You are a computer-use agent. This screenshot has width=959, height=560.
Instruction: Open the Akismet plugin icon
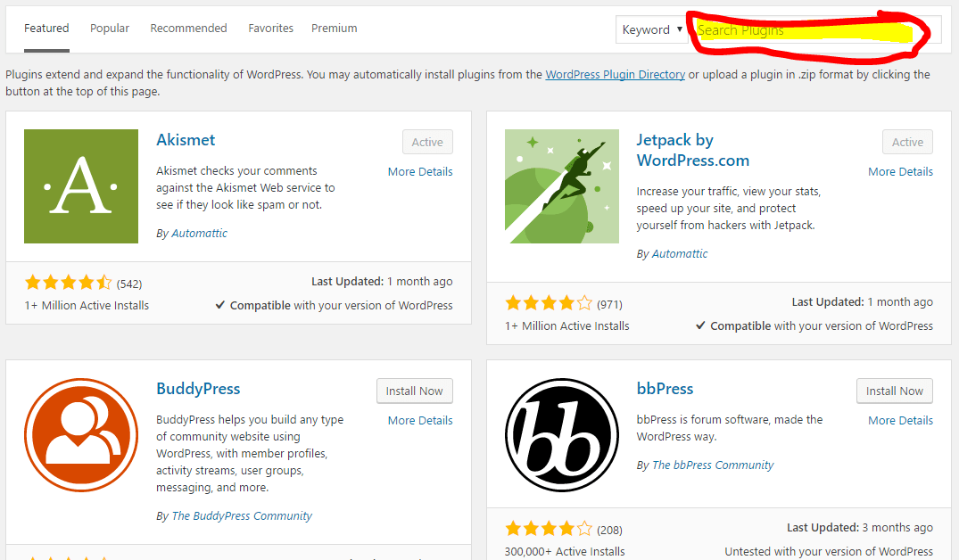click(80, 185)
